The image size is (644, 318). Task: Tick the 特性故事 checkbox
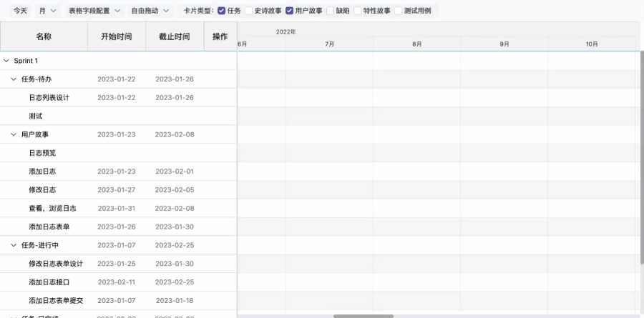pyautogui.click(x=358, y=11)
